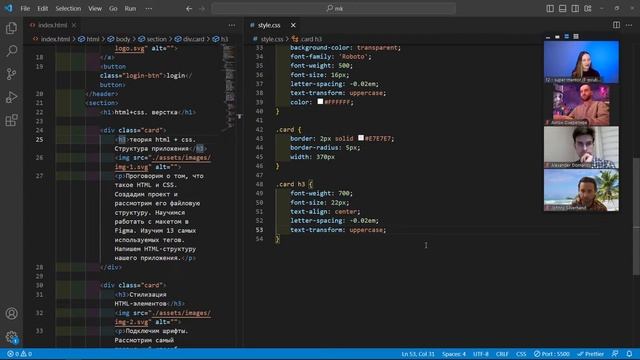The height and width of the screenshot is (360, 640).
Task: Open the Run and Debug view
Action: [x=11, y=97]
